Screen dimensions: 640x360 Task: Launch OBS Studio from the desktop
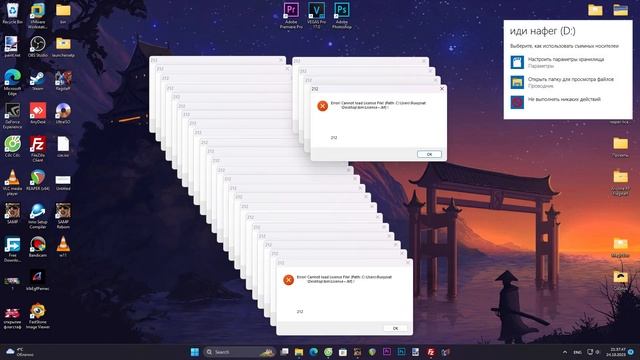(38, 47)
